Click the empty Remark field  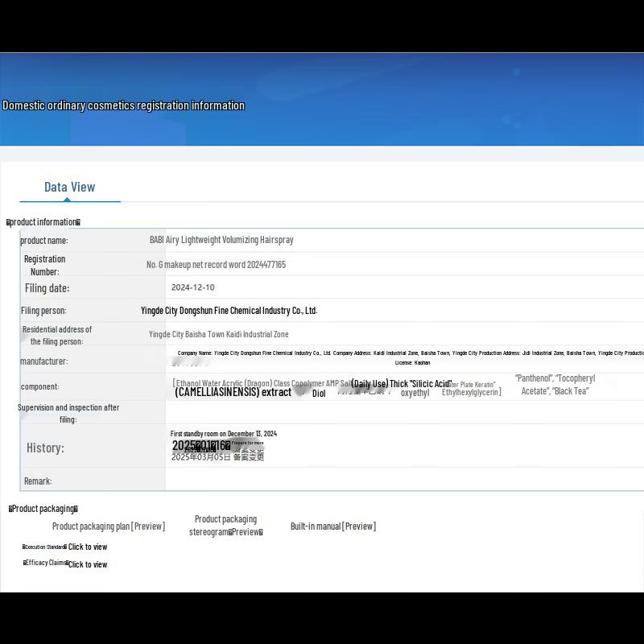pyautogui.click(x=402, y=481)
